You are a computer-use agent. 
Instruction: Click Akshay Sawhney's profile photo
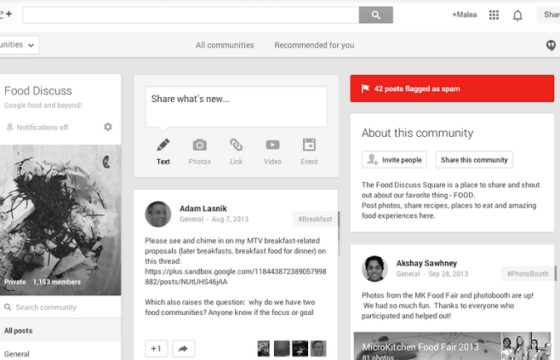[x=375, y=269]
